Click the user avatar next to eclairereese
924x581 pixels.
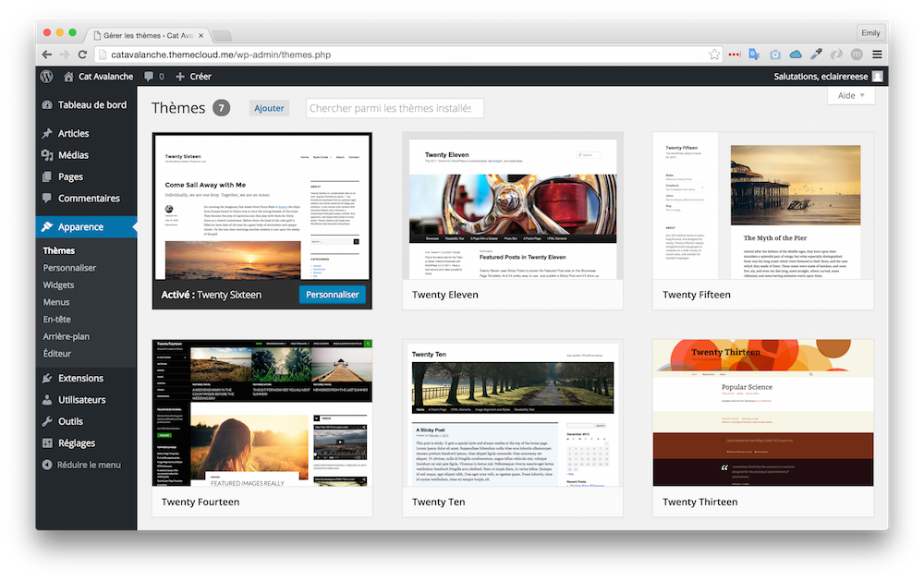(x=878, y=77)
